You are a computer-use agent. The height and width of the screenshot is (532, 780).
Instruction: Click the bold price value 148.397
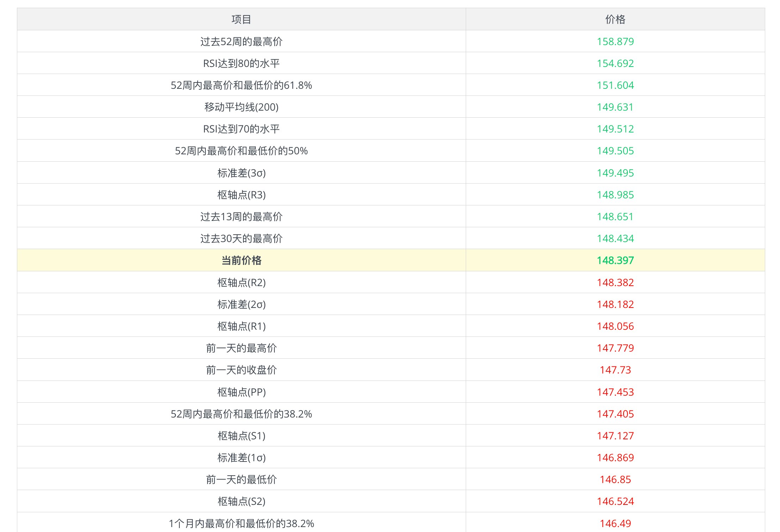point(615,260)
